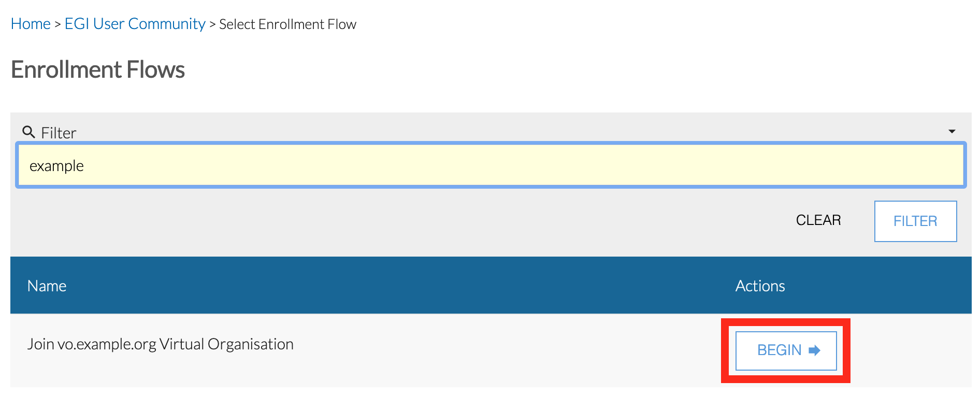This screenshot has width=980, height=395.
Task: Click the first breadcrumb separator after Home
Action: [x=57, y=24]
